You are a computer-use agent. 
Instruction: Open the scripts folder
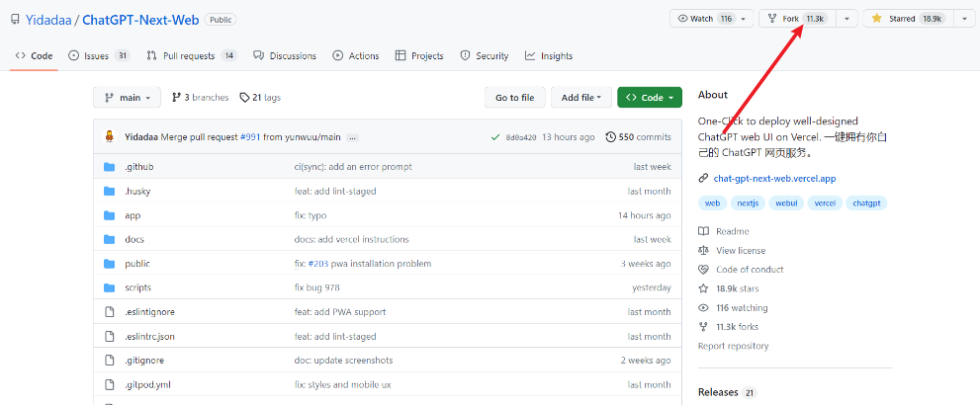(x=137, y=287)
